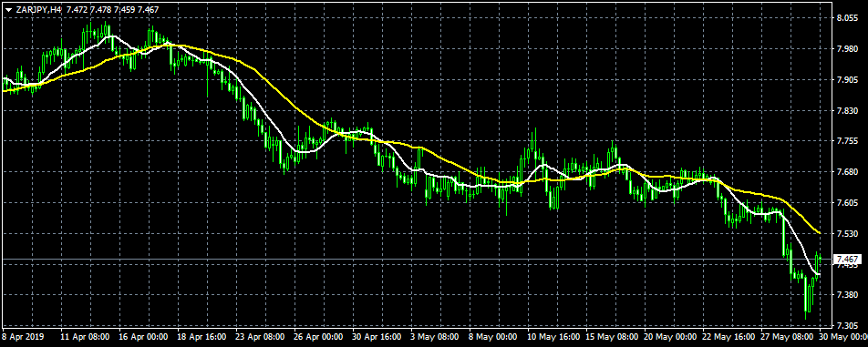
Task: Select the 7.305 label on price axis
Action: (848, 325)
